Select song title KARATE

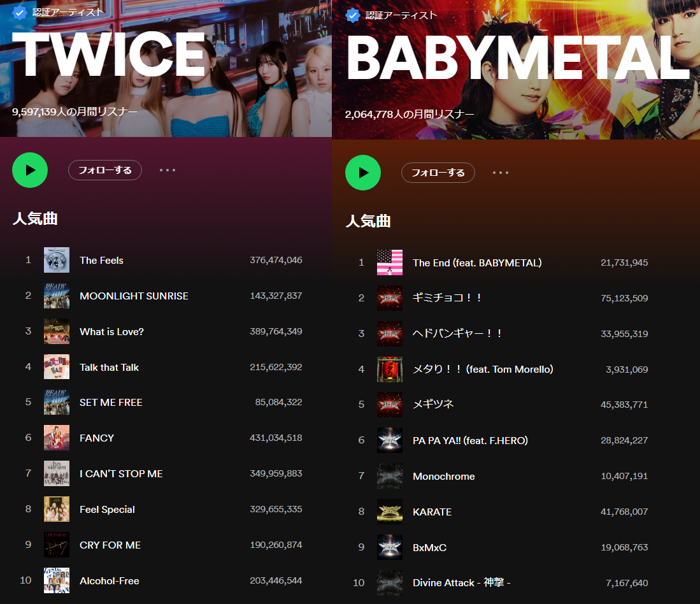[432, 512]
